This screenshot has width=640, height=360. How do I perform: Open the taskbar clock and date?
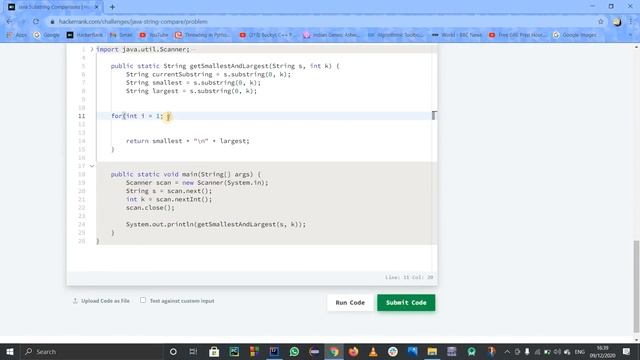pos(602,351)
